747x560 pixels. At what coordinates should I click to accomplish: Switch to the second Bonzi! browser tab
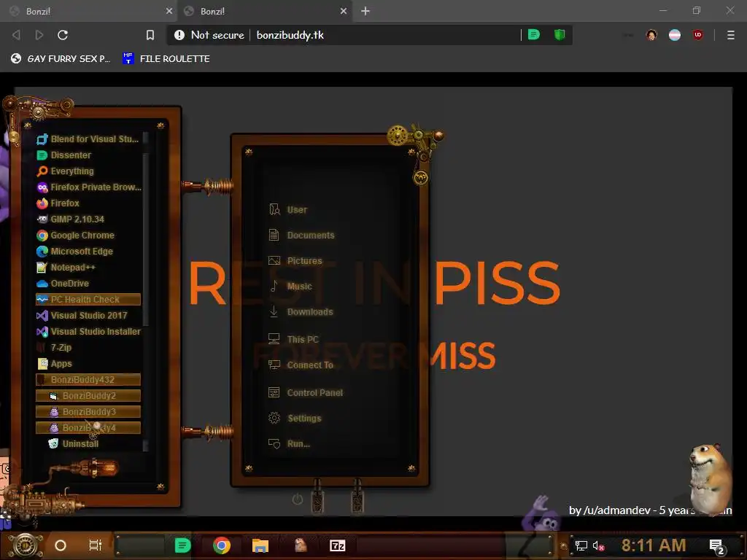tap(264, 11)
